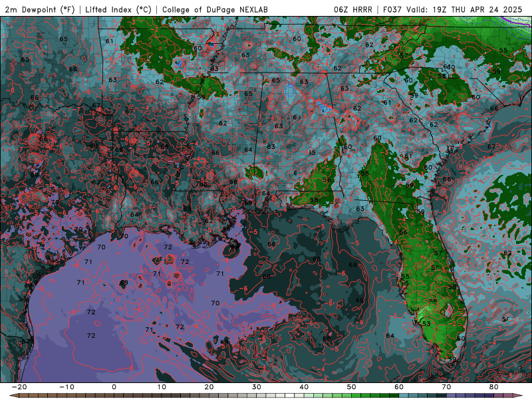Click the "2m Dewpoint (°F)" title text

(x=40, y=9)
